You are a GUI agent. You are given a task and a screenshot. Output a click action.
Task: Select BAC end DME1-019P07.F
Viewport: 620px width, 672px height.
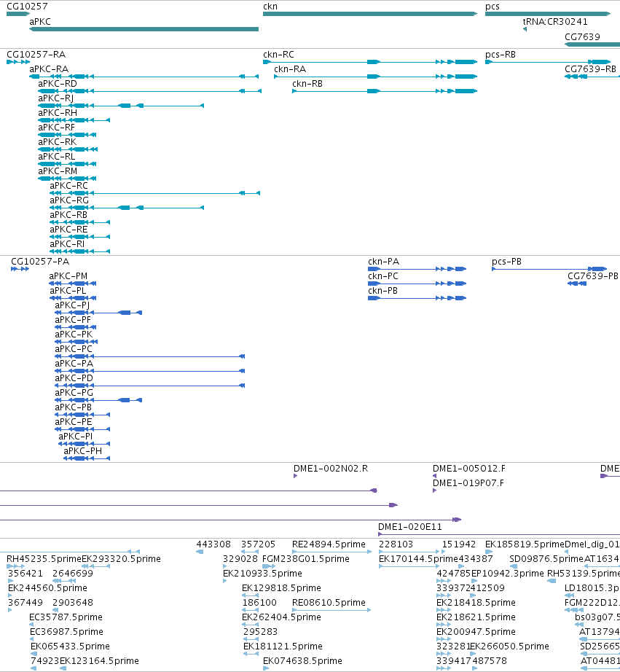point(468,483)
